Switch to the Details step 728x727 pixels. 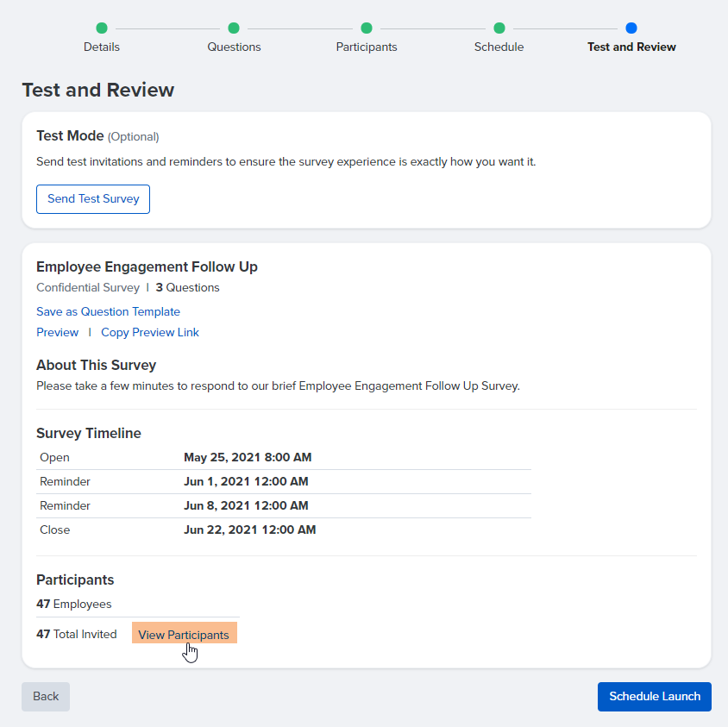(x=102, y=47)
